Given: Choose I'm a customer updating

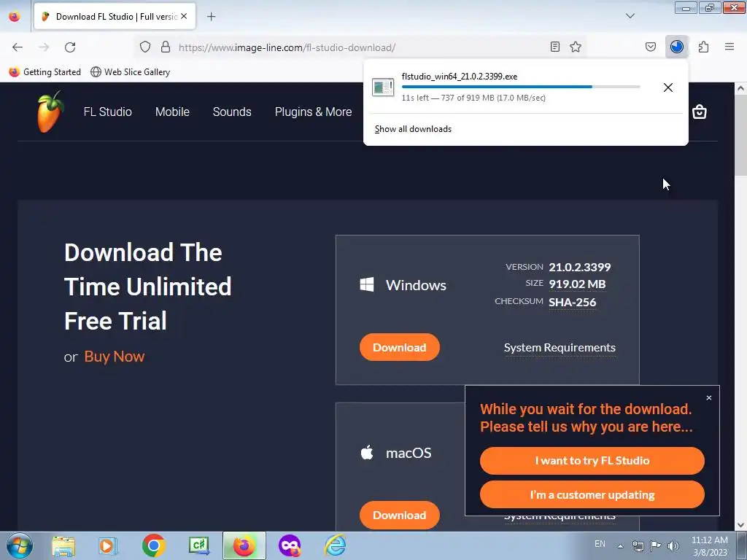Looking at the screenshot, I should coord(592,495).
